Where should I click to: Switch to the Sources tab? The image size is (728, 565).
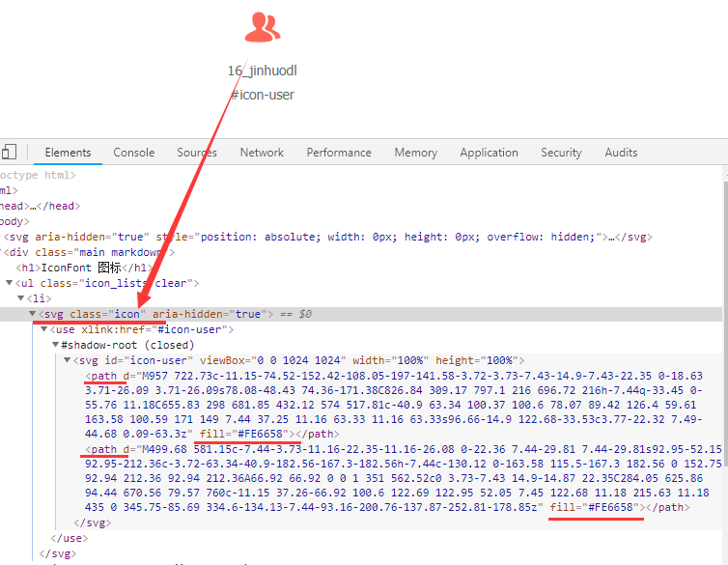197,153
